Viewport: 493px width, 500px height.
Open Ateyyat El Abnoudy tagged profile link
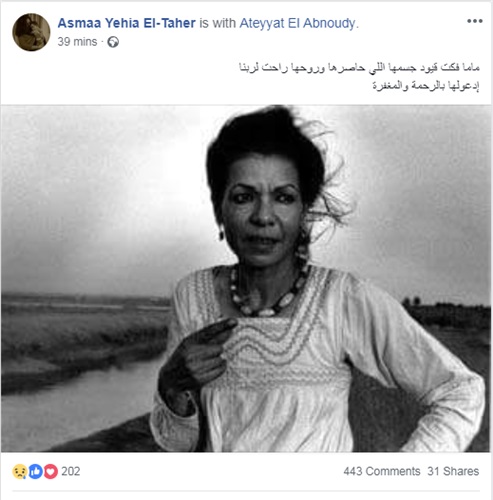point(297,23)
